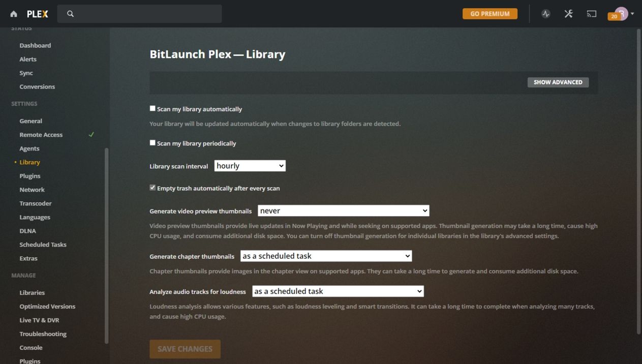Click the Settings section header
Screen dimensions: 642x364
24,104
